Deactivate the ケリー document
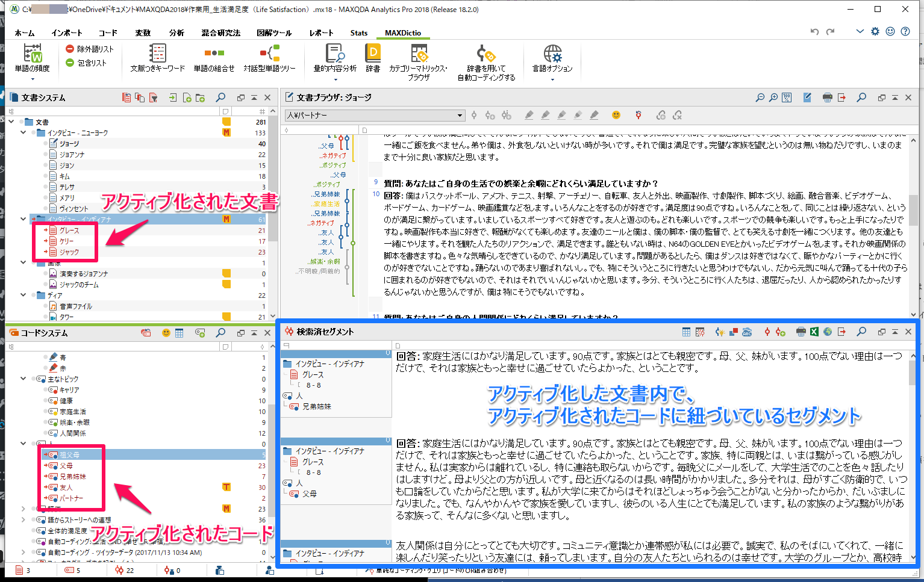The height and width of the screenshot is (582, 924). pos(45,241)
